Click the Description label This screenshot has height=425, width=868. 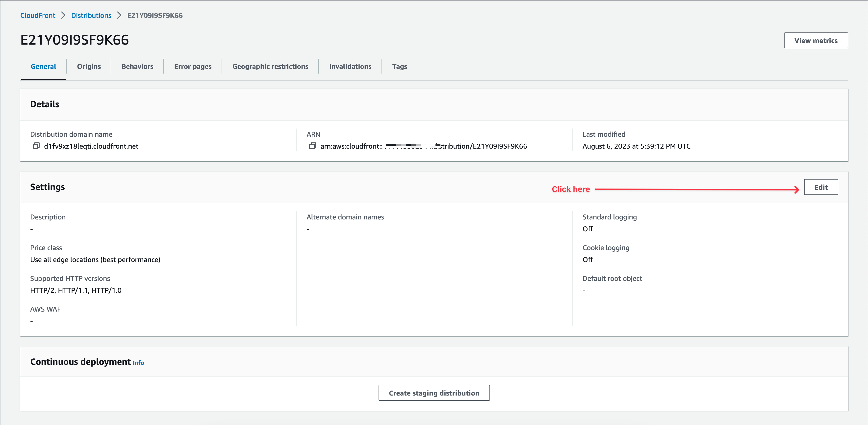[48, 217]
